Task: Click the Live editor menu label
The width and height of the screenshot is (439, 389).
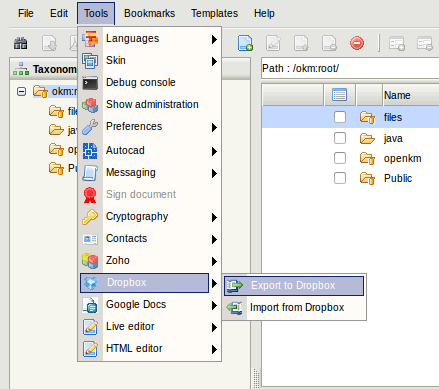Action: pos(130,326)
